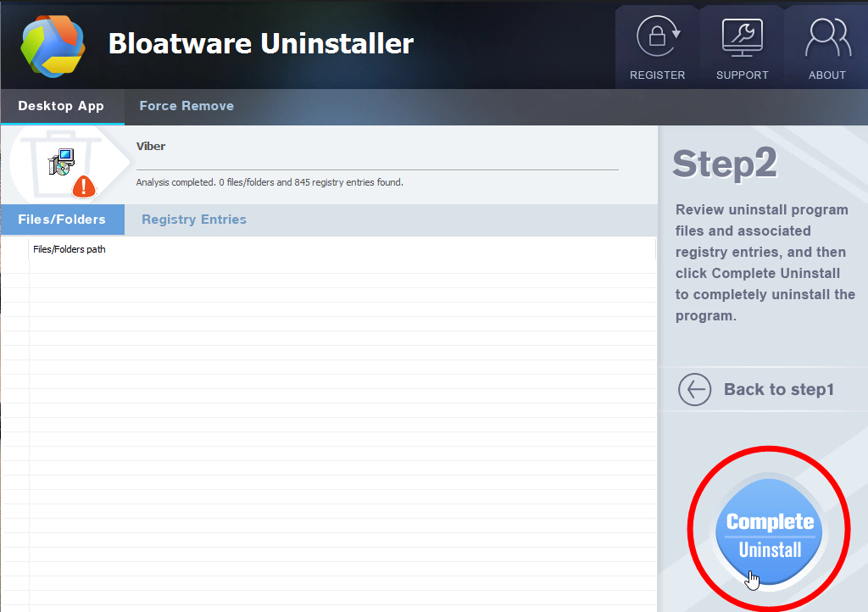Click the Step2 heading
Screen dimensions: 868x612
click(725, 164)
